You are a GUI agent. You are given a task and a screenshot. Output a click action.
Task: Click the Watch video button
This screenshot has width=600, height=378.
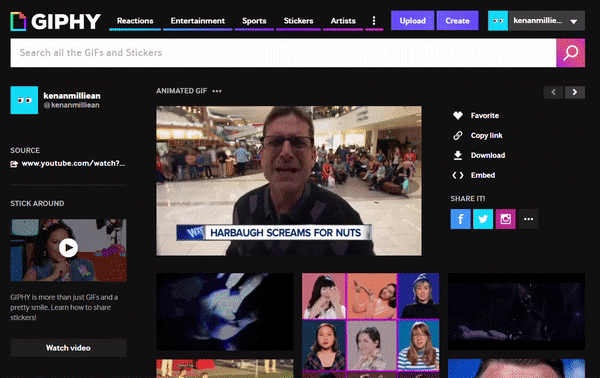[x=68, y=348]
